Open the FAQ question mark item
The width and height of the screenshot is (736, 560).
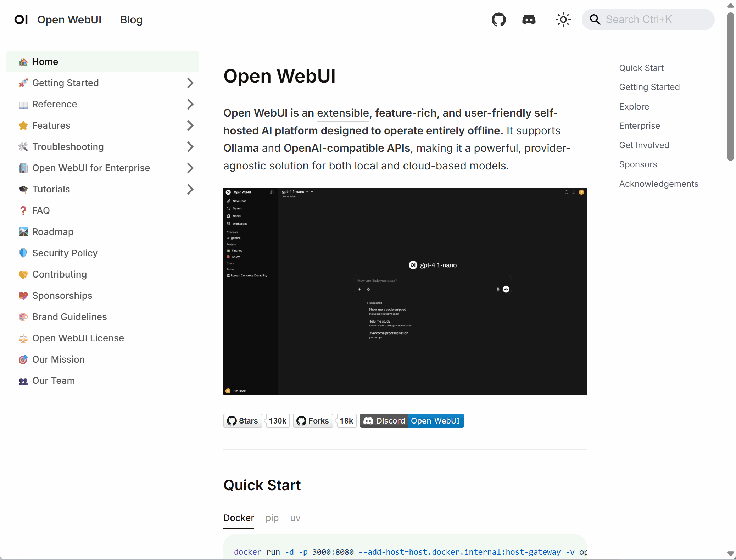(41, 211)
